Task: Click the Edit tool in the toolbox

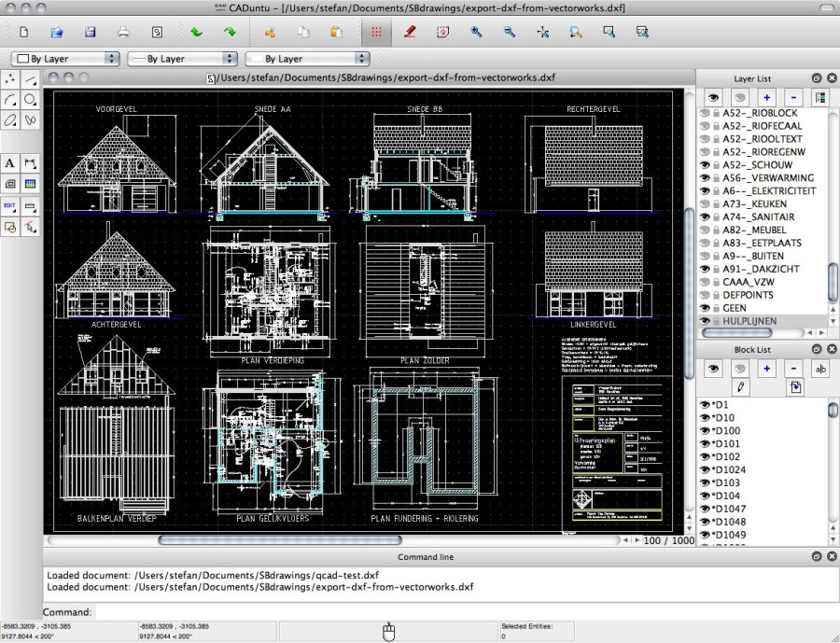Action: click(9, 203)
